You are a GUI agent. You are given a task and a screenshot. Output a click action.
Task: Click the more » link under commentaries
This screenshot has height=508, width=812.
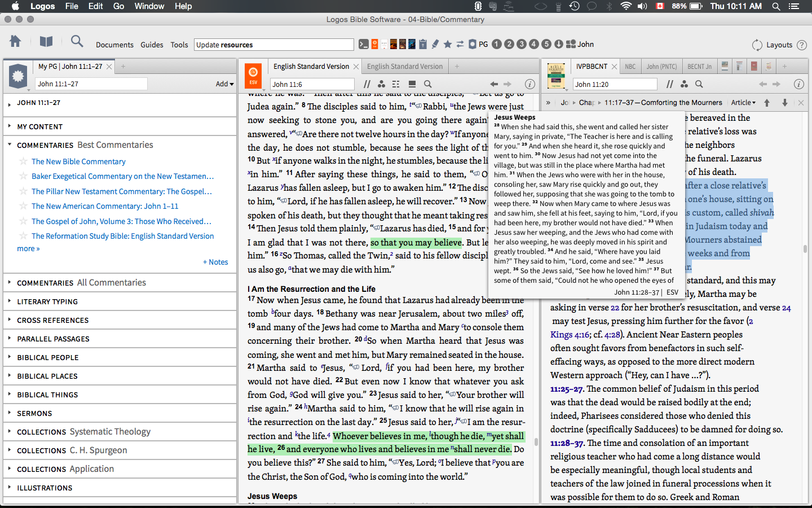pos(28,249)
